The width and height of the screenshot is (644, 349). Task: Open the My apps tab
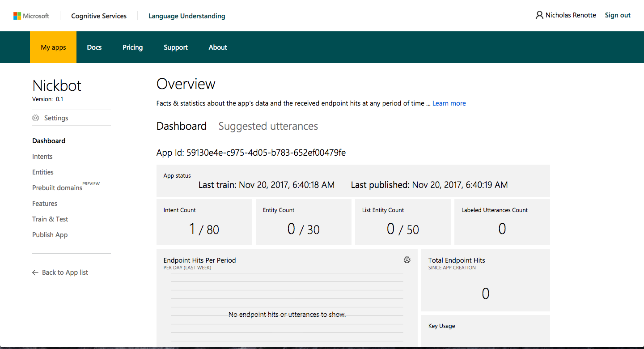[x=53, y=47]
